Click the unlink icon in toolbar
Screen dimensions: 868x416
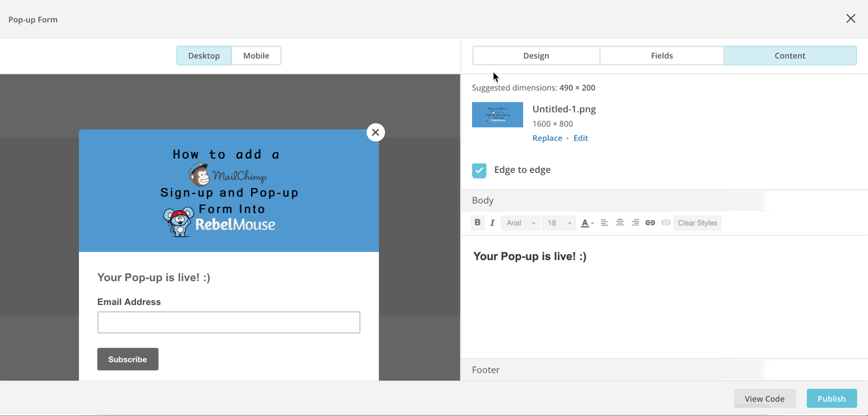point(666,223)
